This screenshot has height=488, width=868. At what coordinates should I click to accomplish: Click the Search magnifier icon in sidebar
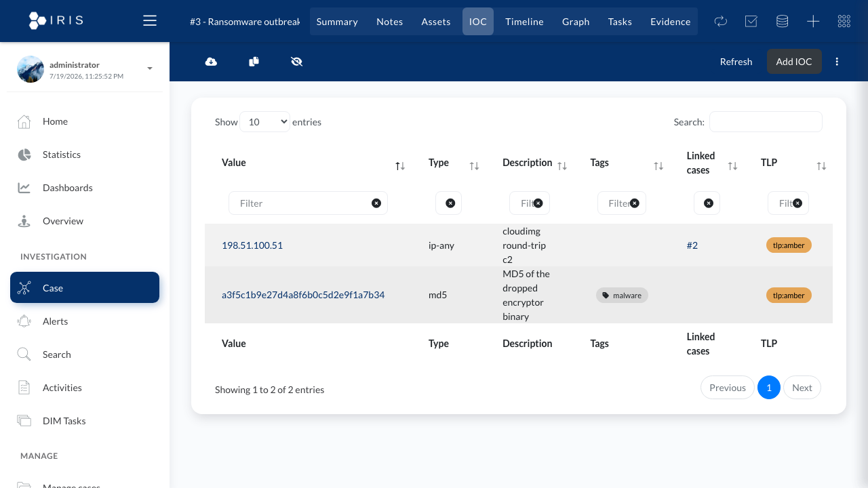(24, 354)
